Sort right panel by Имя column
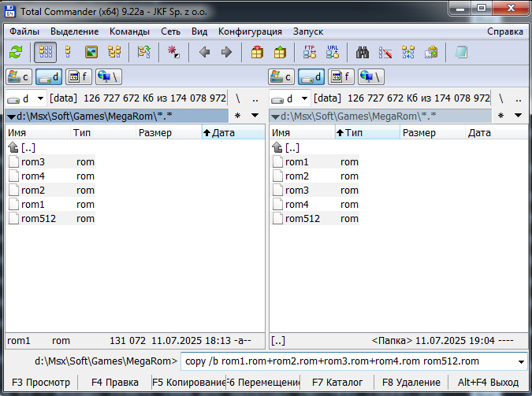532x396 pixels. coord(302,132)
